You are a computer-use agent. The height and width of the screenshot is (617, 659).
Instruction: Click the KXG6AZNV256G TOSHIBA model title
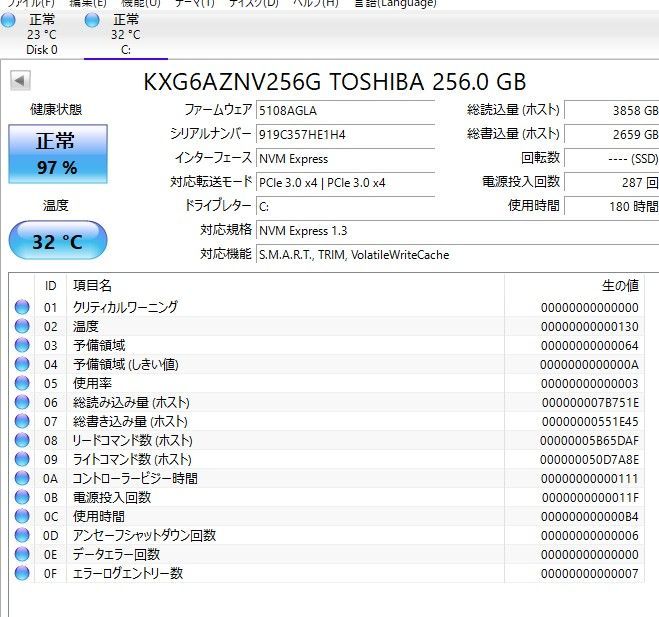(x=335, y=82)
